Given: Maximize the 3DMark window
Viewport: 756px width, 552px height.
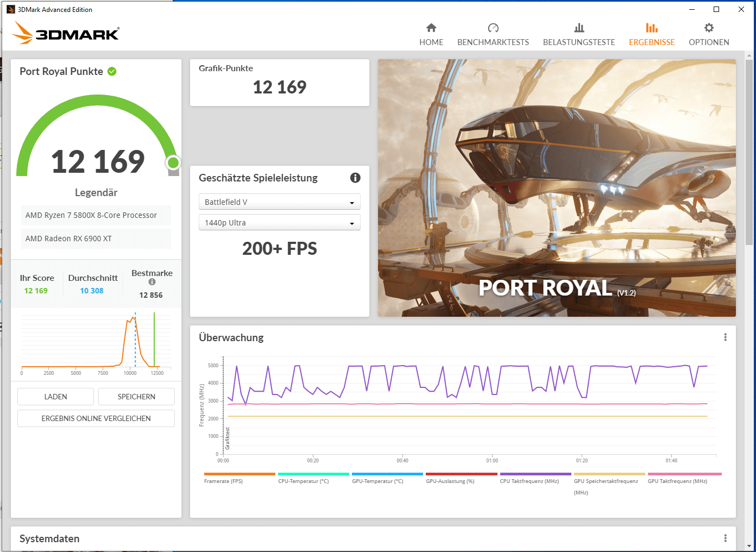Looking at the screenshot, I should pyautogui.click(x=716, y=9).
